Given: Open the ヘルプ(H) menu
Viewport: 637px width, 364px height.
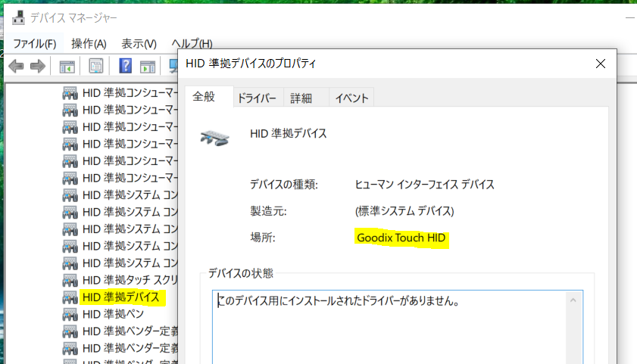Looking at the screenshot, I should [192, 43].
